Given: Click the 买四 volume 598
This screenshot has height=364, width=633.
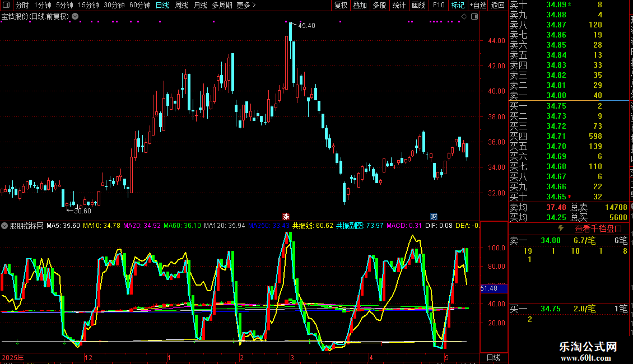Looking at the screenshot, I should 595,137.
